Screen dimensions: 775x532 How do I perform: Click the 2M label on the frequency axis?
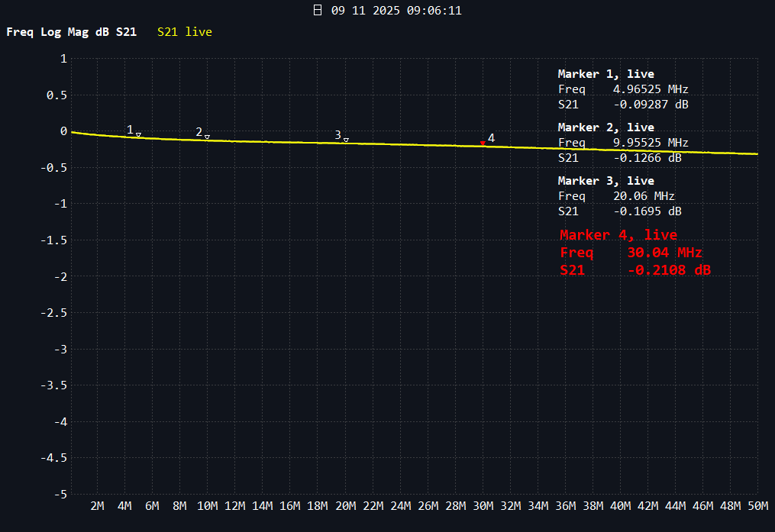pos(98,506)
